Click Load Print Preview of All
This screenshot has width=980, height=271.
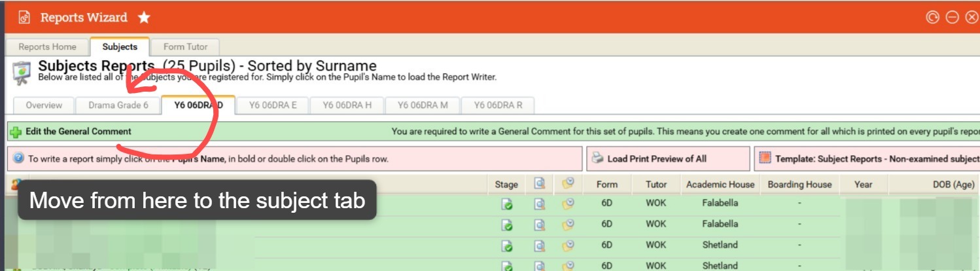tap(656, 158)
